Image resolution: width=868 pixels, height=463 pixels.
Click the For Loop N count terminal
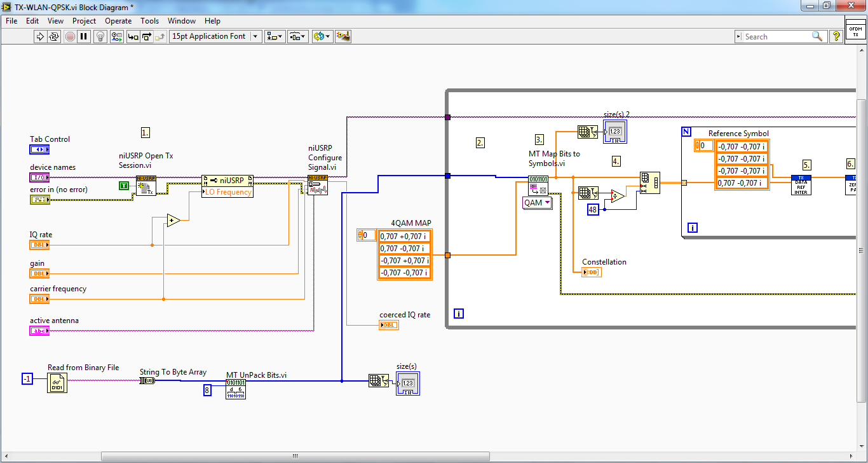[x=686, y=132]
